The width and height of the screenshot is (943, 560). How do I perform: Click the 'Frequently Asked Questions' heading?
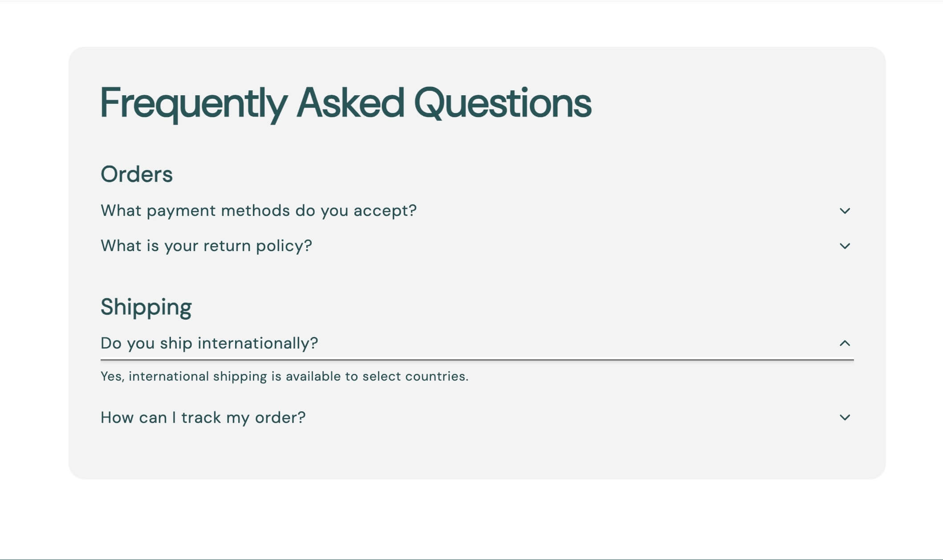click(x=346, y=104)
